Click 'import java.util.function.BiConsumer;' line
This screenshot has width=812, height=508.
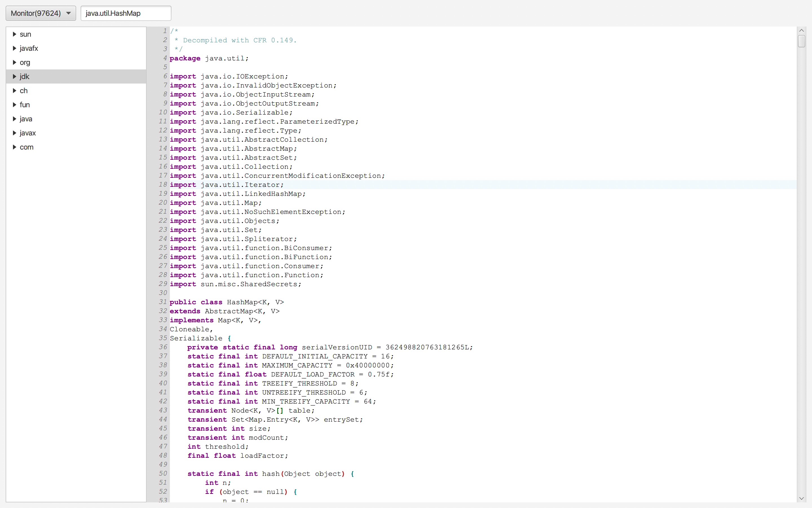click(251, 248)
